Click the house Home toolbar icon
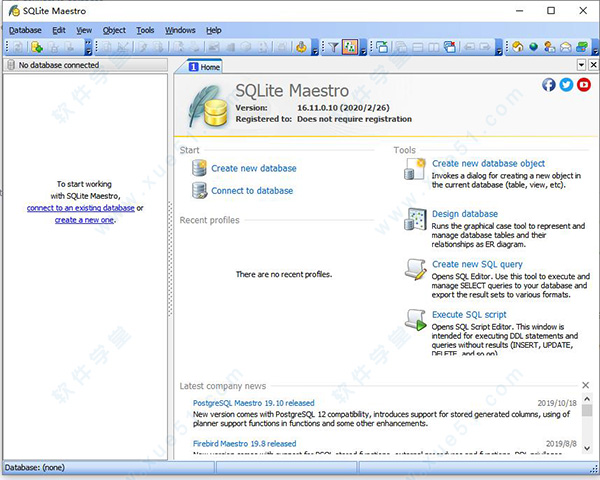 [518, 47]
